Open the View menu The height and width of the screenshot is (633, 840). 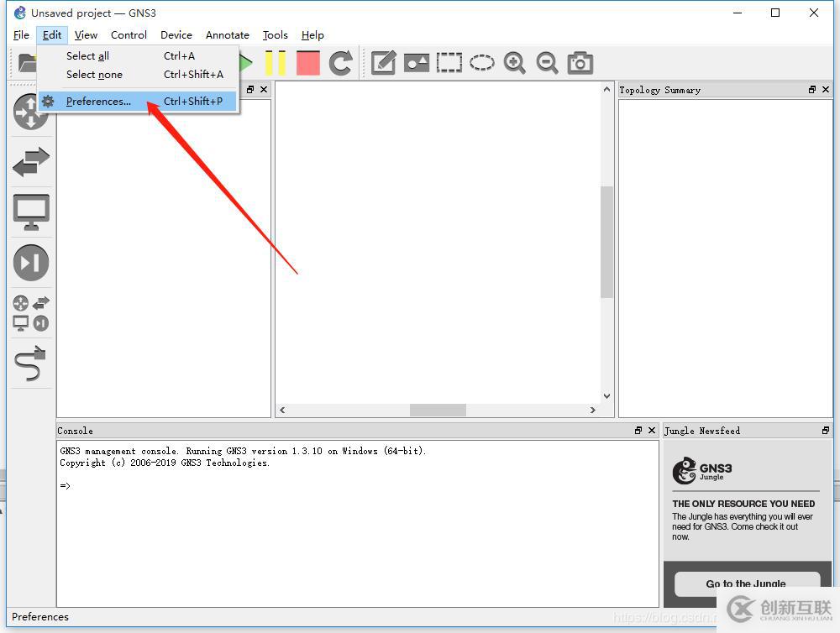(86, 34)
